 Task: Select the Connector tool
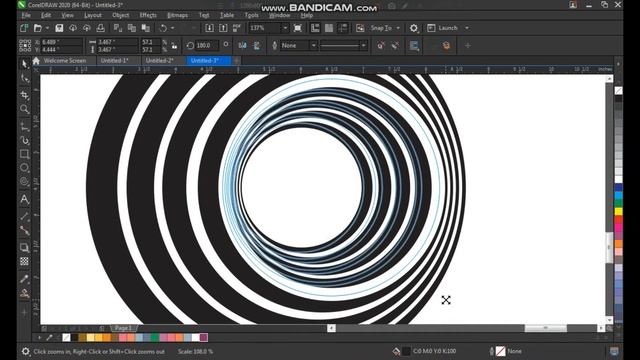[24, 231]
